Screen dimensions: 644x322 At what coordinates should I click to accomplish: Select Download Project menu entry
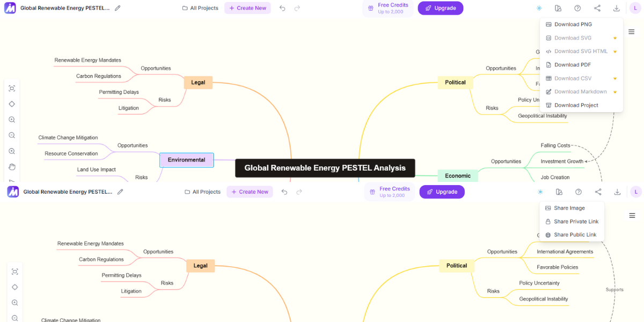(576, 105)
